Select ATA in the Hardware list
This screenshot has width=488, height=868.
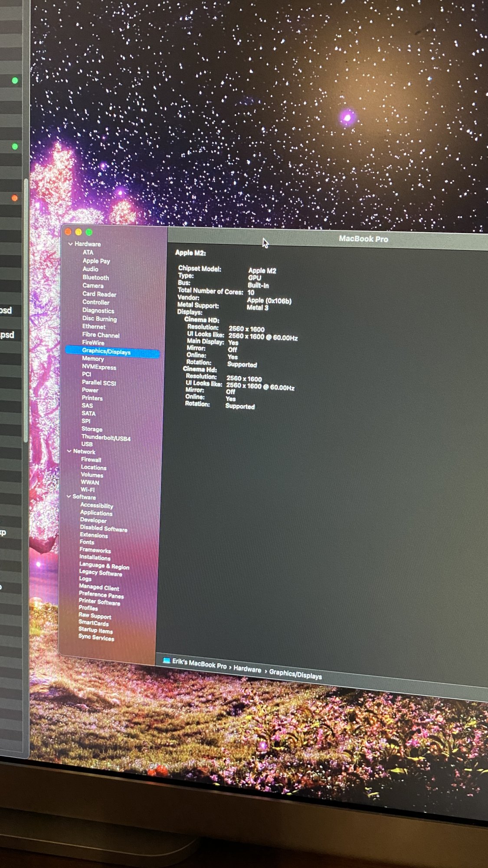88,252
